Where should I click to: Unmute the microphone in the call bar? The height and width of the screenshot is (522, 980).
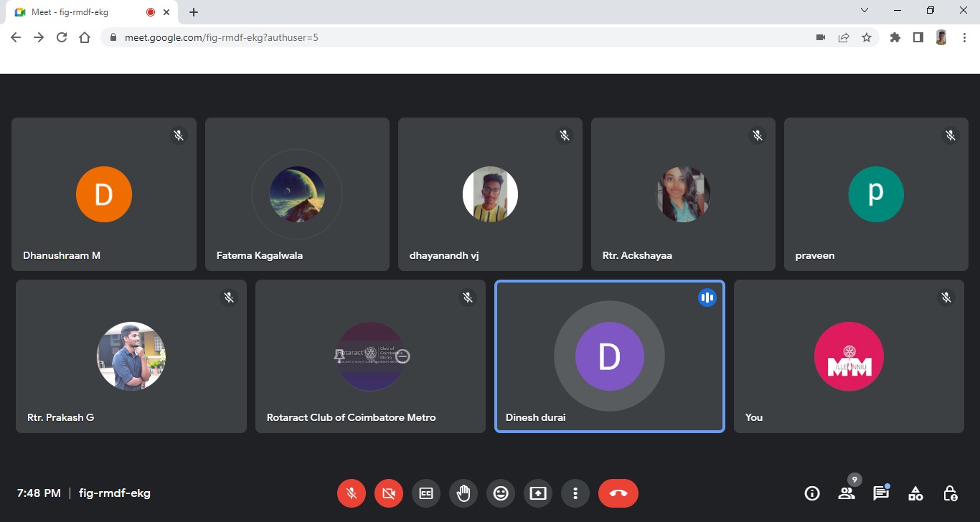point(352,493)
